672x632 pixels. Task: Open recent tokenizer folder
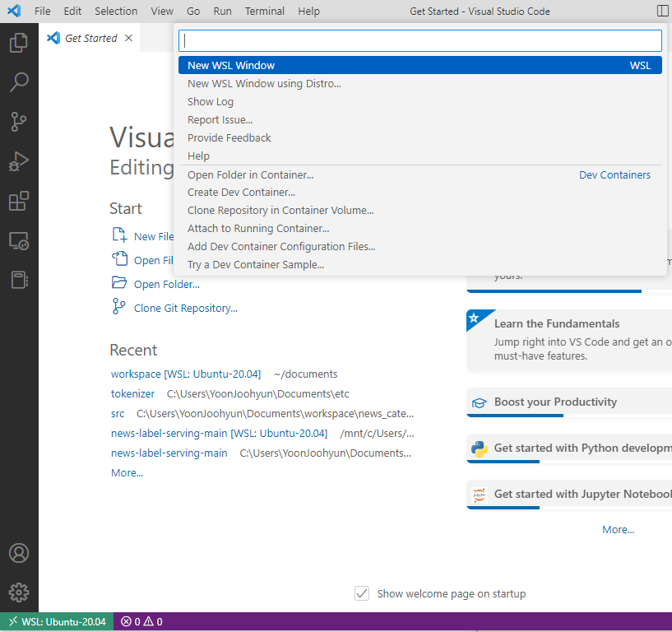(x=132, y=393)
